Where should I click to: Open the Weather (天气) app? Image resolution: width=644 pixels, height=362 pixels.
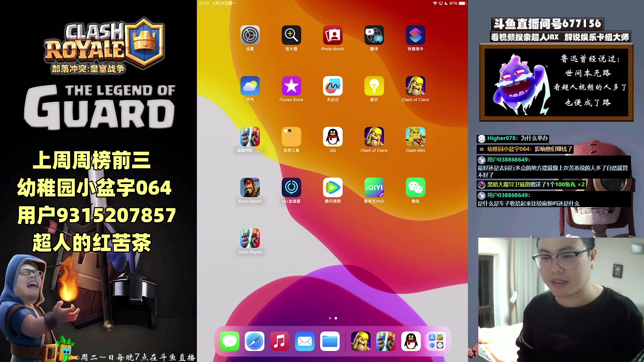point(250,86)
